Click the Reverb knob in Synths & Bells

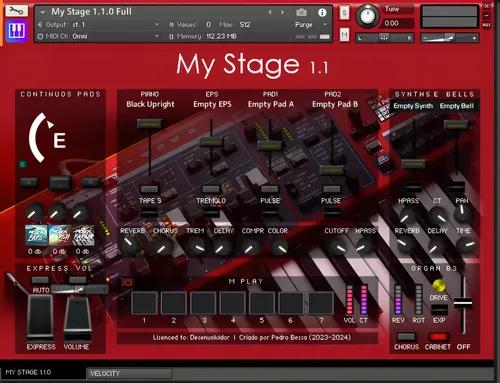[x=403, y=244]
